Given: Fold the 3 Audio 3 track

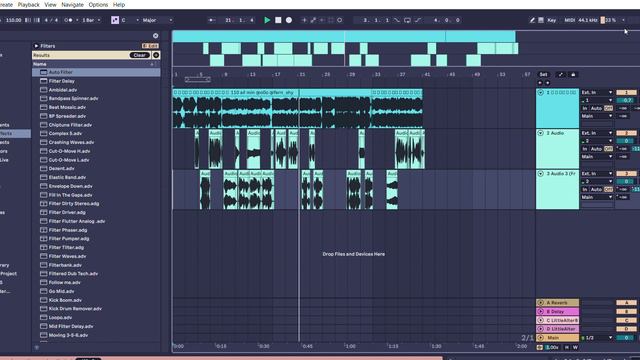Looking at the screenshot, I should pos(540,173).
